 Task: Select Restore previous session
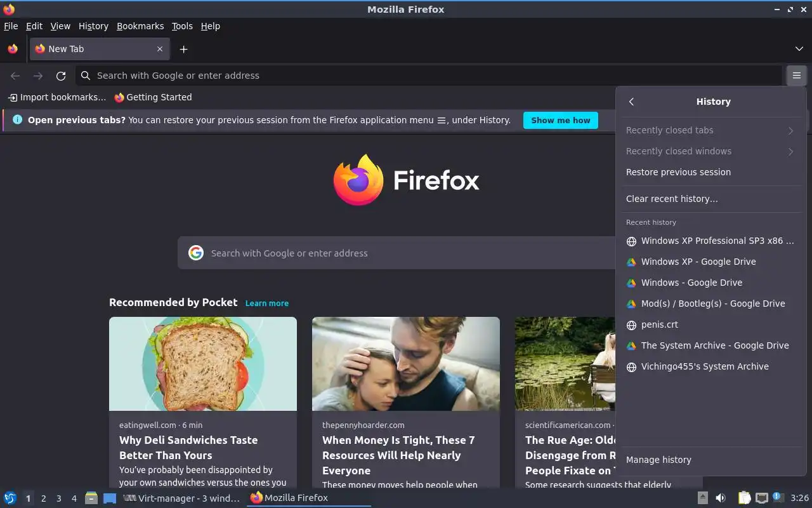711,172
